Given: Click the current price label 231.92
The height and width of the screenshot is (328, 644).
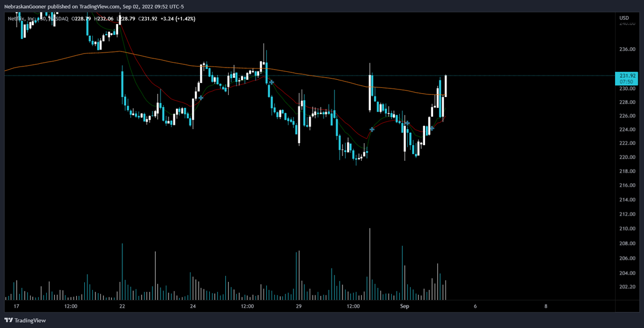Looking at the screenshot, I should coord(628,76).
